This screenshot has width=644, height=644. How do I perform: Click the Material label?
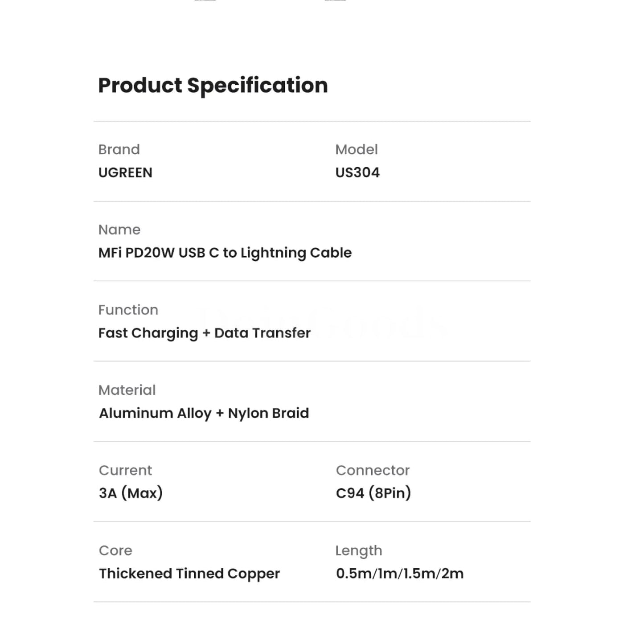tap(127, 390)
